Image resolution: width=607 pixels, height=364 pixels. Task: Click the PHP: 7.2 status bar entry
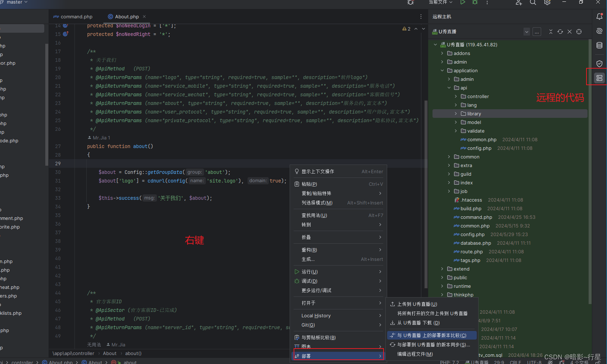[449, 362]
